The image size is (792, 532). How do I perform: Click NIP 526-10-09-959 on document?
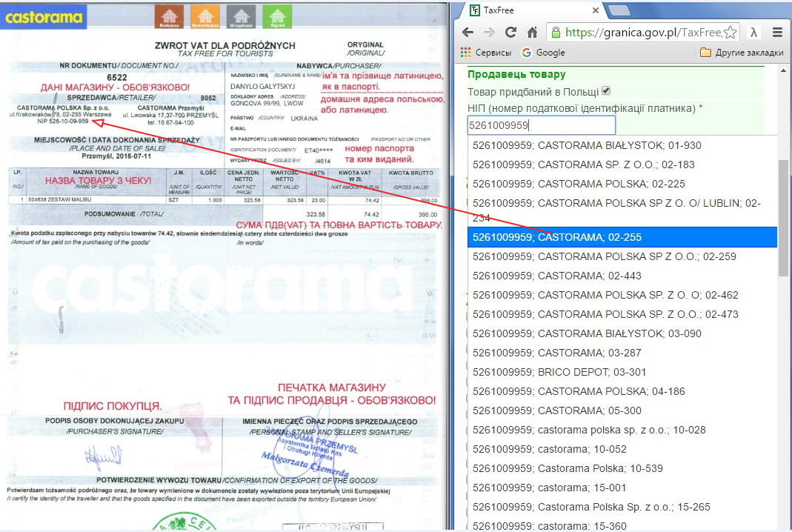coord(63,122)
